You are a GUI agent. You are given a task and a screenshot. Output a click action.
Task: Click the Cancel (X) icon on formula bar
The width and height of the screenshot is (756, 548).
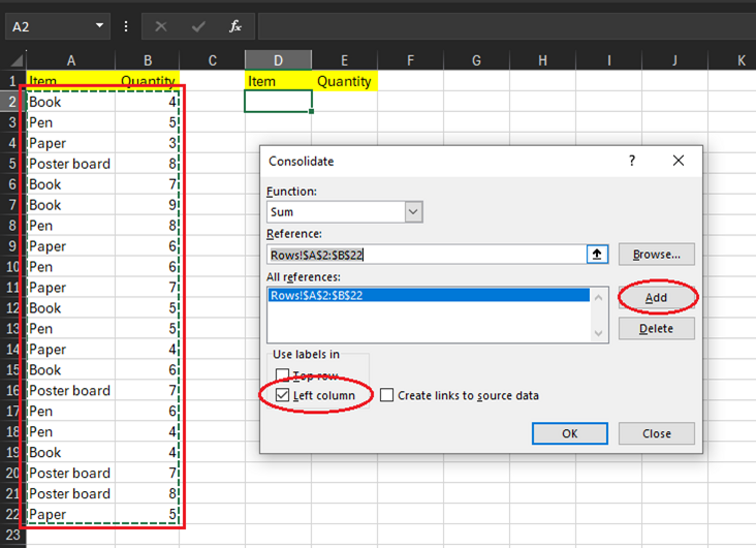(x=160, y=26)
